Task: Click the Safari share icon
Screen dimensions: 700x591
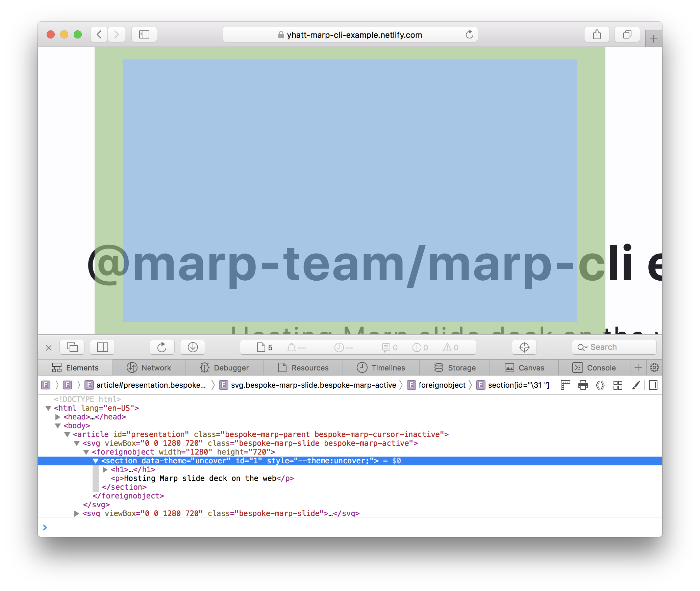Action: (x=597, y=34)
